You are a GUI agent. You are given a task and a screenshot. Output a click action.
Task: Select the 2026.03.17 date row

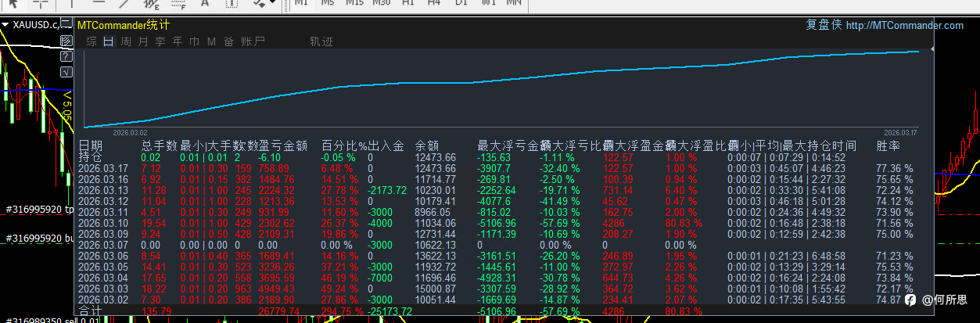point(104,168)
